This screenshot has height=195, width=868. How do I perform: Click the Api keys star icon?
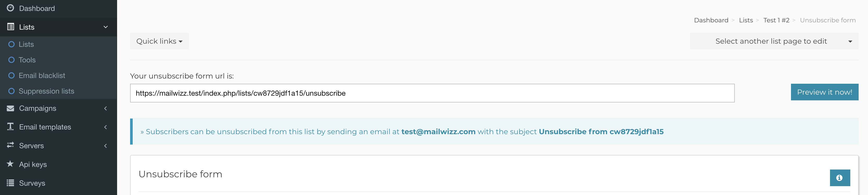coord(10,164)
